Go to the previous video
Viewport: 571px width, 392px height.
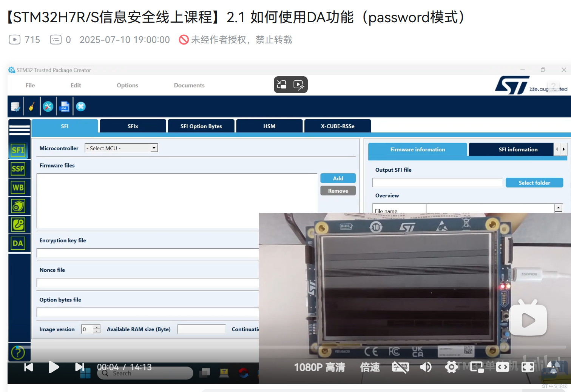click(29, 367)
